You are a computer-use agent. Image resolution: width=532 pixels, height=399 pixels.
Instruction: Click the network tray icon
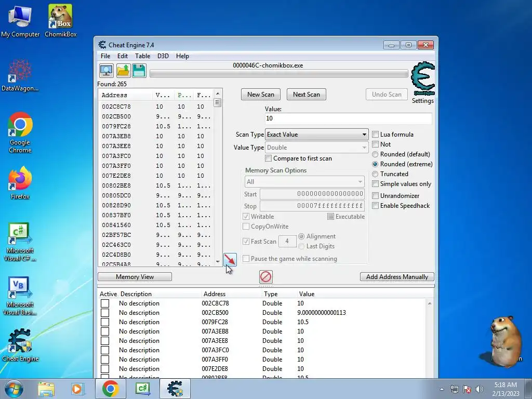point(454,389)
